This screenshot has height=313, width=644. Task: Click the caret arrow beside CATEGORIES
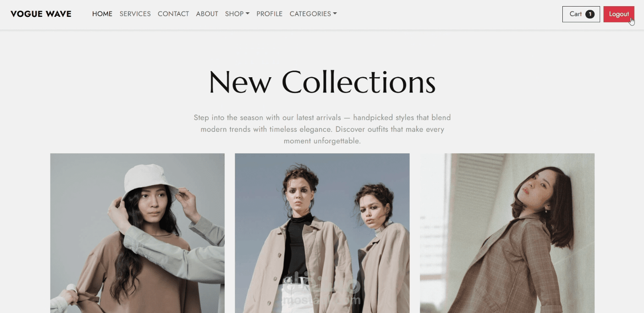[x=335, y=14]
